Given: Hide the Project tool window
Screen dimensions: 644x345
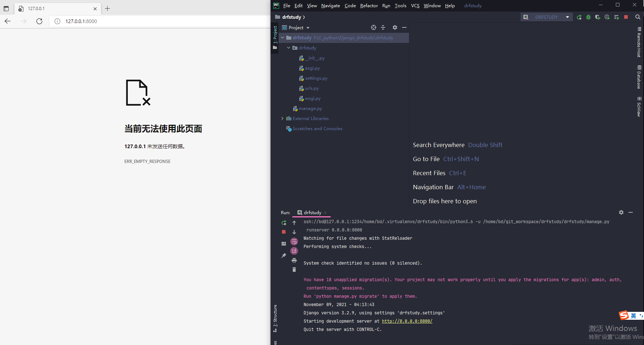Looking at the screenshot, I should click(404, 27).
